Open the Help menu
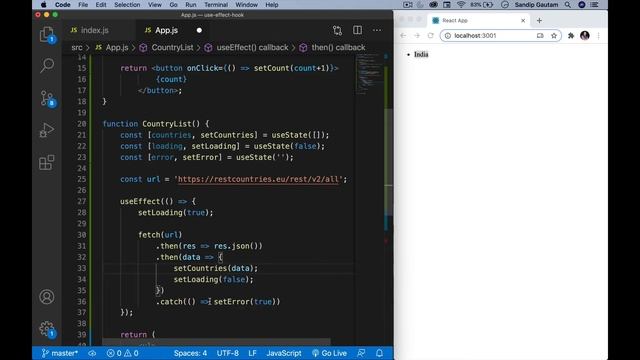The image size is (640, 360). click(272, 5)
